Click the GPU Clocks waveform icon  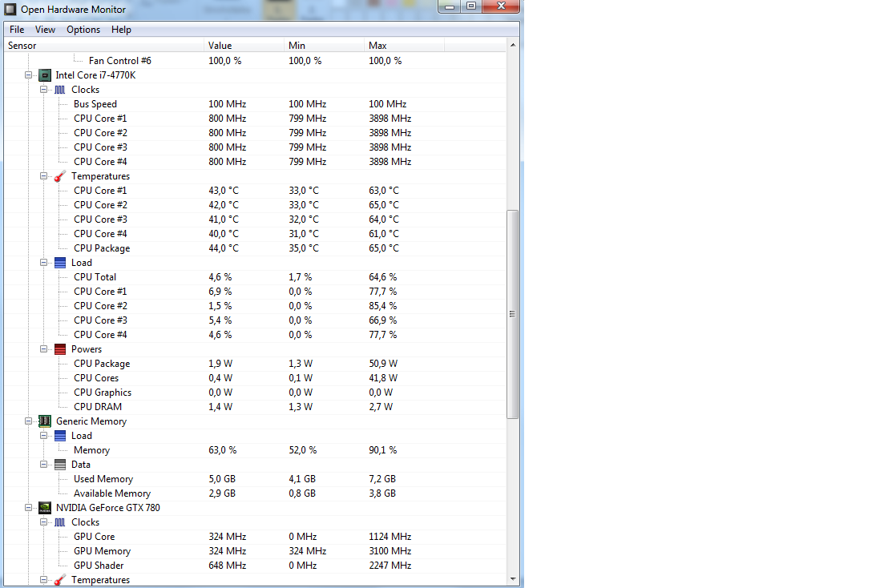60,522
